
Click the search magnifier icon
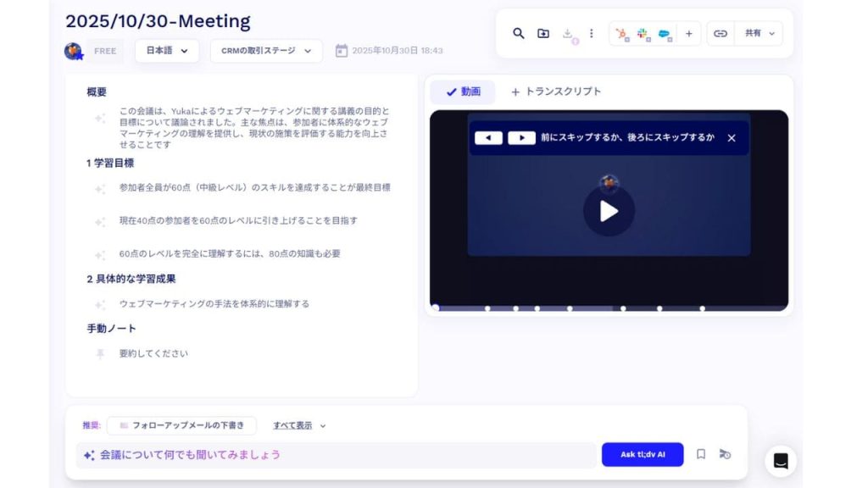(x=519, y=33)
